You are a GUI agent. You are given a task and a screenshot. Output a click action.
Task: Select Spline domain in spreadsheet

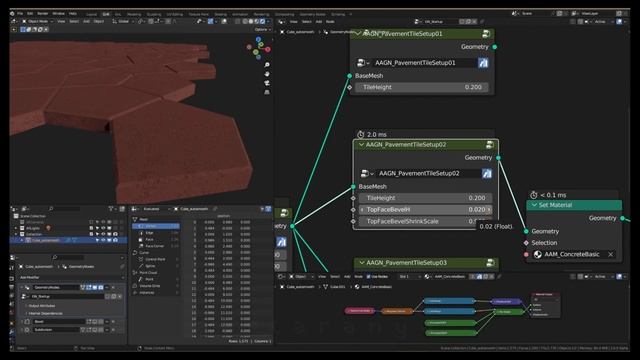pyautogui.click(x=156, y=266)
